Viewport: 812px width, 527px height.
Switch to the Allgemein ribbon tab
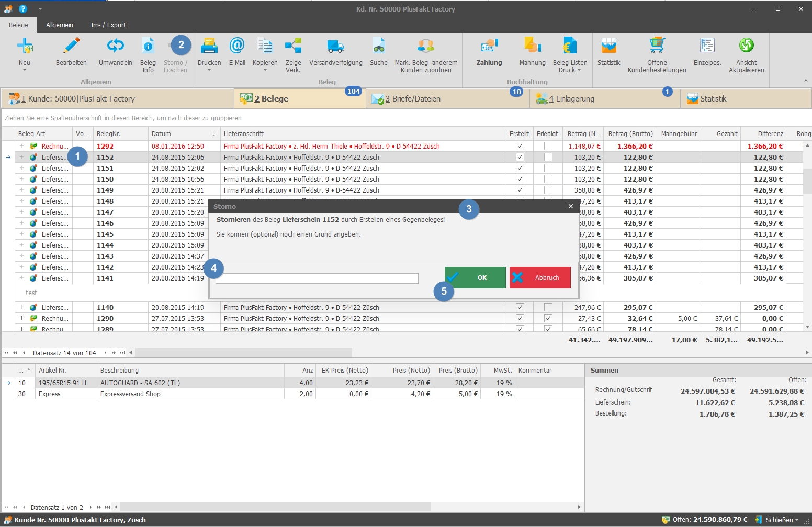(x=60, y=25)
